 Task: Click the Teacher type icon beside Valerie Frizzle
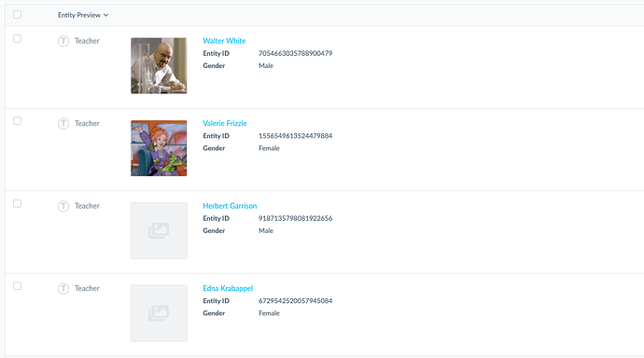[63, 123]
